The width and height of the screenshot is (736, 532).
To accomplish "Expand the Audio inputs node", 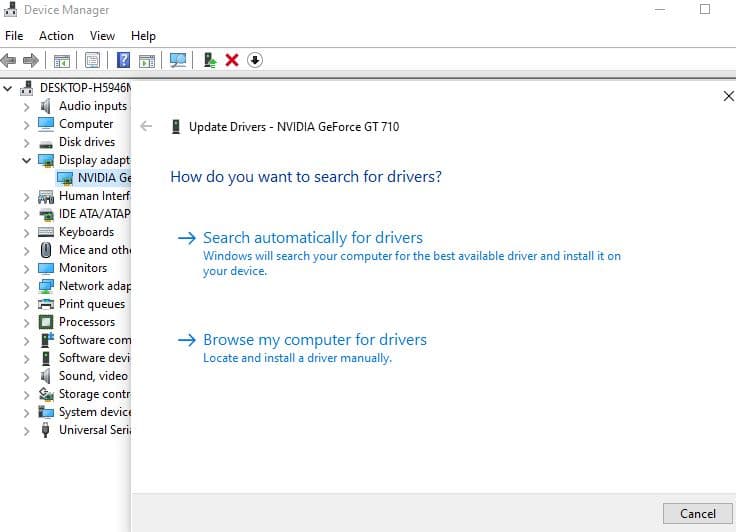I will click(x=27, y=106).
